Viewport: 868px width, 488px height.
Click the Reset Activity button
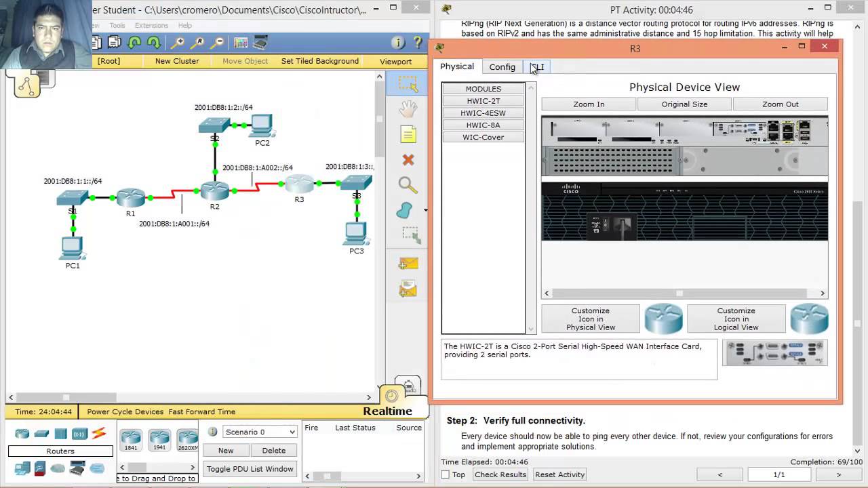pos(559,474)
